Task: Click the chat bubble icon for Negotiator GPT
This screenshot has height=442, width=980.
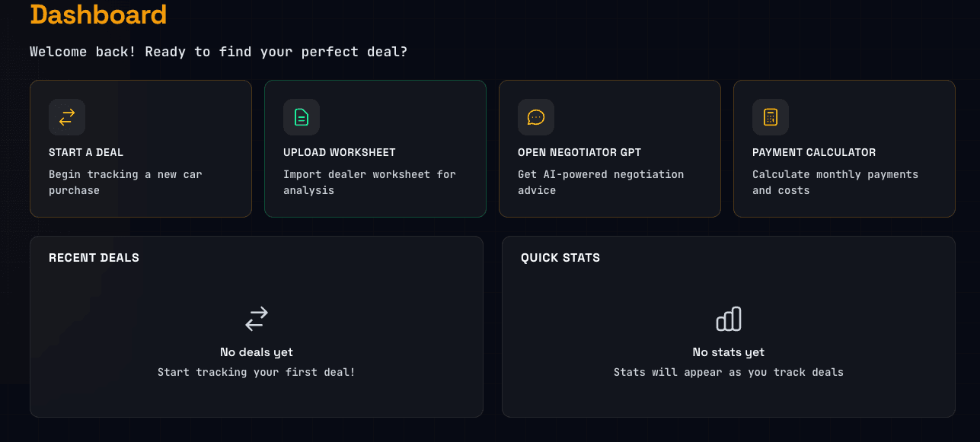Action: click(x=536, y=117)
